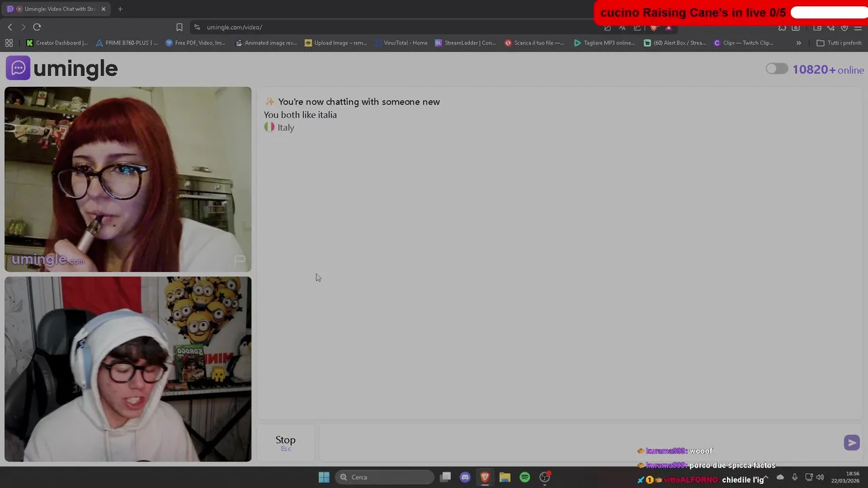868x488 pixels.
Task: Click the Stop chat button
Action: [285, 443]
